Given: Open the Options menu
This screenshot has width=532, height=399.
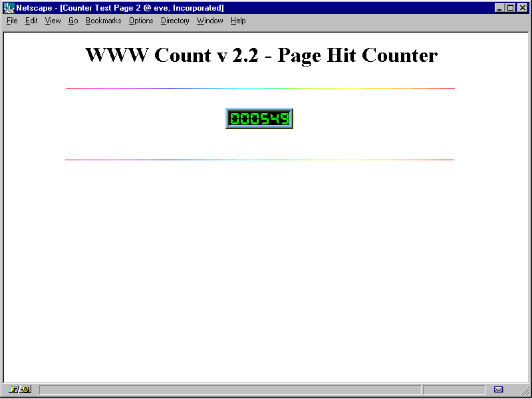Looking at the screenshot, I should pos(141,21).
